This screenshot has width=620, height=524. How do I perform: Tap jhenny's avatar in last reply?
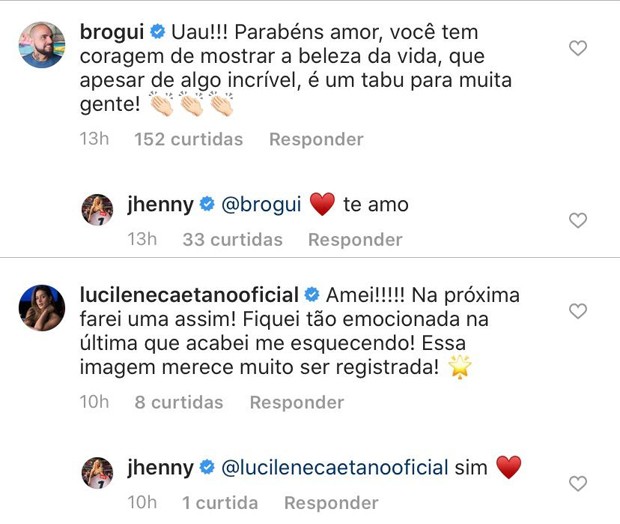pos(97,473)
